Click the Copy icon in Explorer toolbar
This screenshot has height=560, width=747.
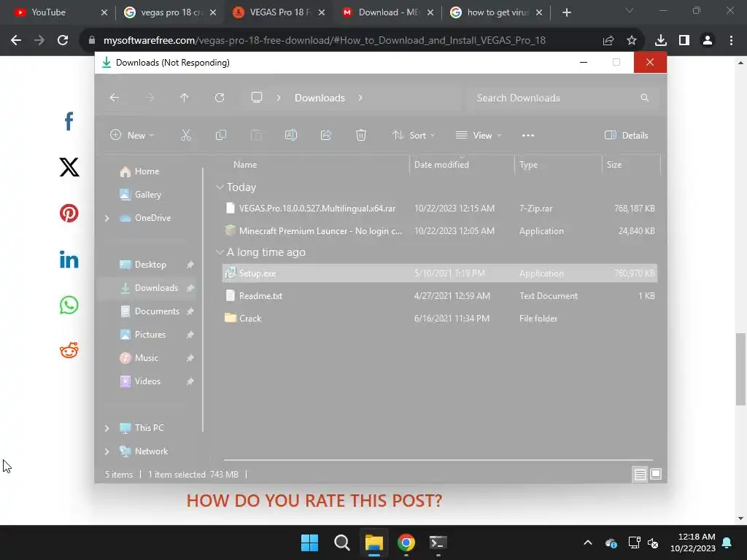click(x=221, y=135)
